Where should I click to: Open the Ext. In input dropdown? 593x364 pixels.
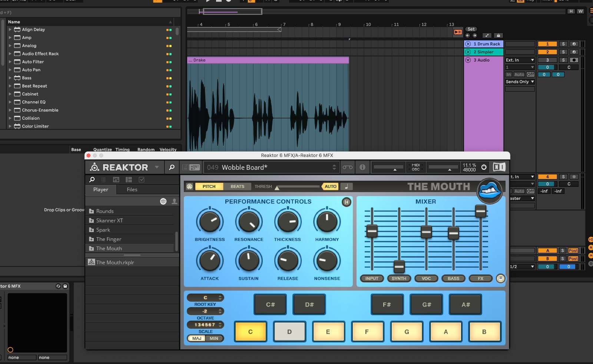520,60
